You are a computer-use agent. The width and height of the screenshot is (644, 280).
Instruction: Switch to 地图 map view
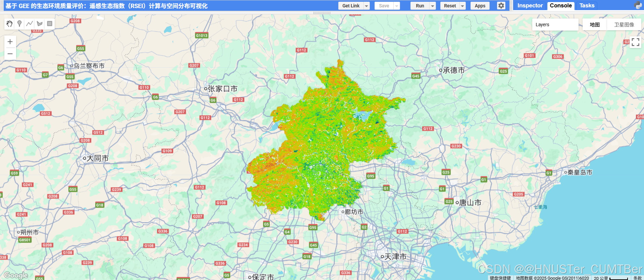595,25
